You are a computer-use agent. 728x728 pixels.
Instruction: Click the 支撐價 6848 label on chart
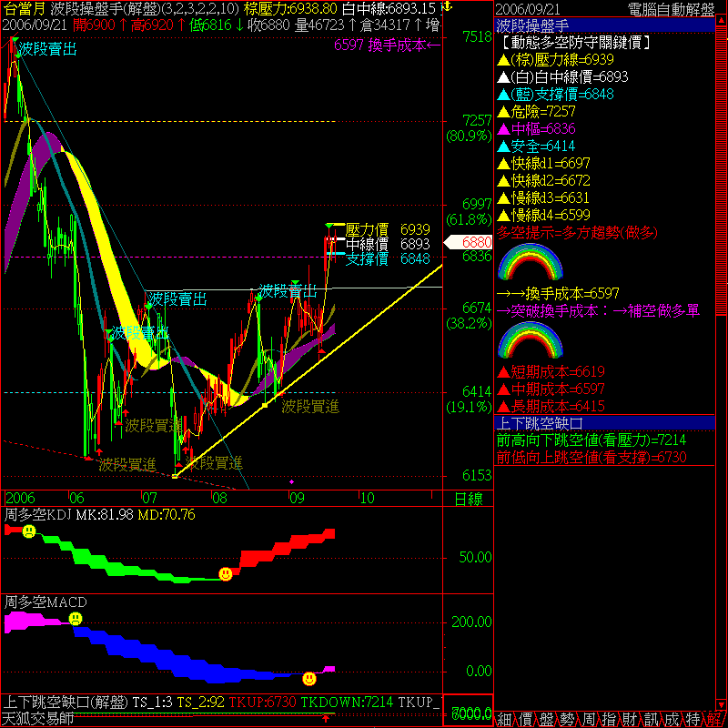(x=388, y=258)
